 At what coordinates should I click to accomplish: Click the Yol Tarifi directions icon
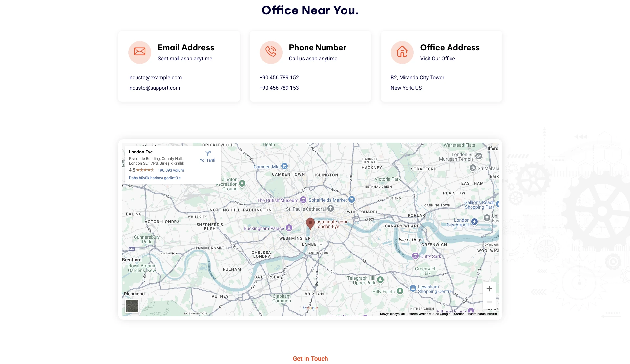point(208,154)
